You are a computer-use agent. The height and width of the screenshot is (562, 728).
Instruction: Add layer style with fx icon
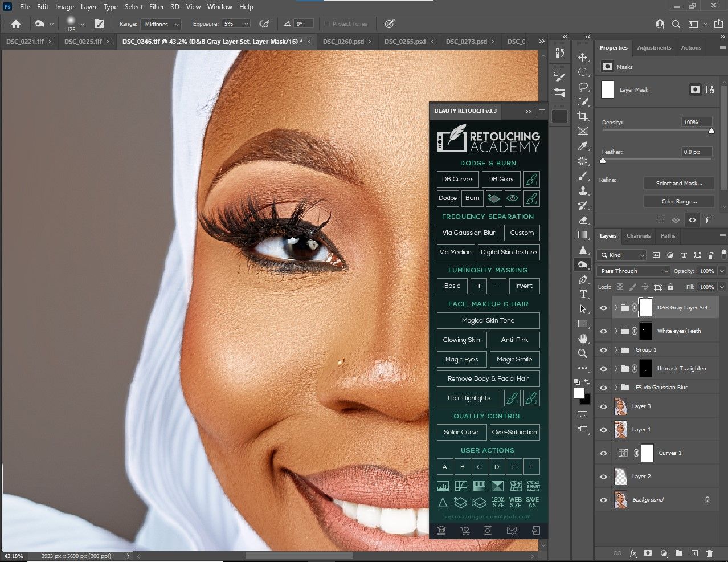tap(633, 553)
